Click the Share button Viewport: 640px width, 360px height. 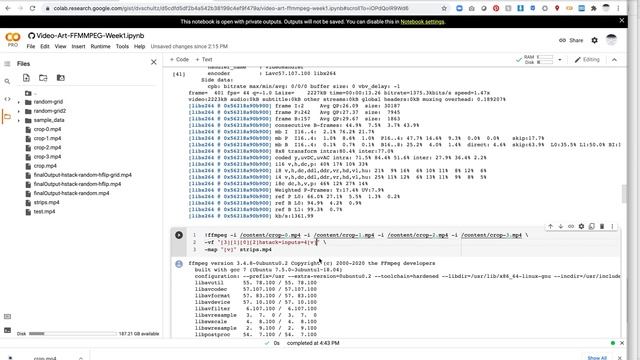click(571, 40)
